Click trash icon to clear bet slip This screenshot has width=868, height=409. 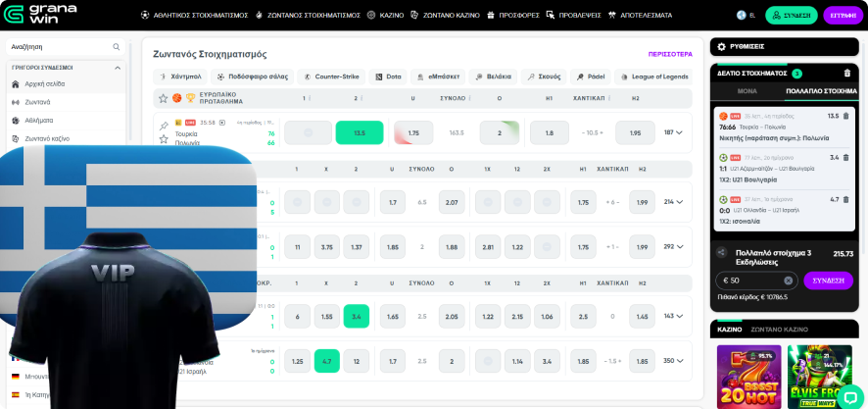[x=847, y=73]
